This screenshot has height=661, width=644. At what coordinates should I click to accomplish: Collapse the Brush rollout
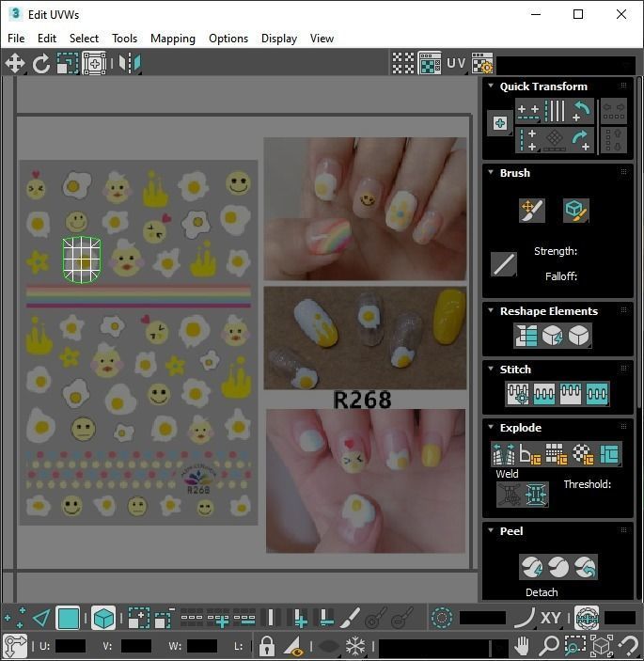coord(491,172)
